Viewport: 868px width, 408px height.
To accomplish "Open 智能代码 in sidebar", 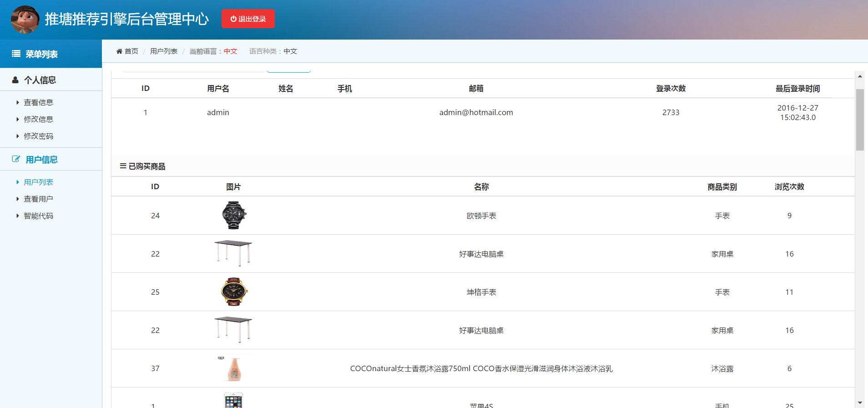I will [x=38, y=216].
